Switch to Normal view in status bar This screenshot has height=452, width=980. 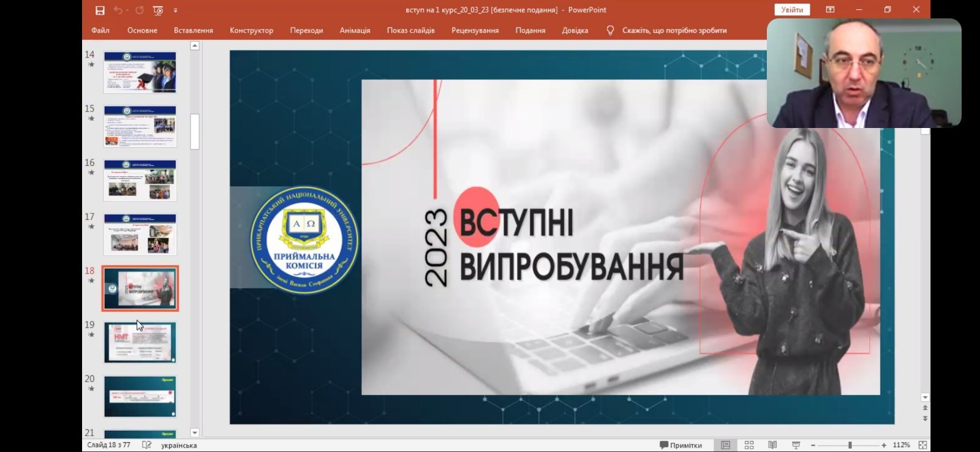[x=726, y=445]
